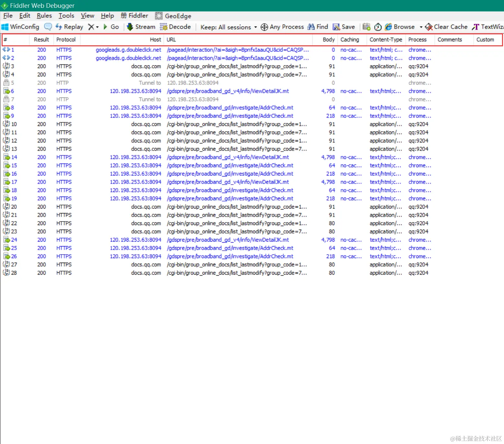Select session 1 arrows icon

[6, 50]
